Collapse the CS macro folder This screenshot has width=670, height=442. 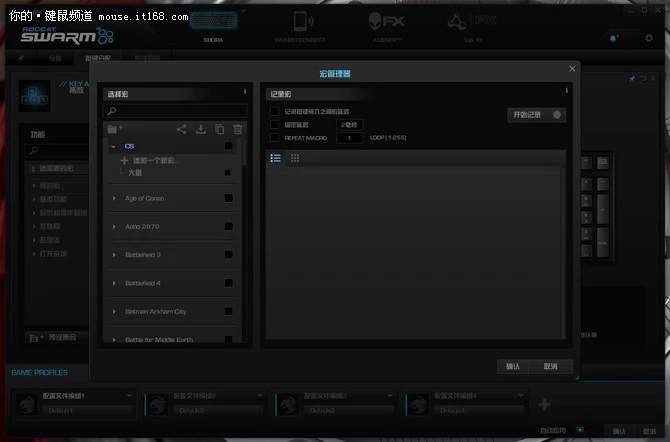coord(114,146)
